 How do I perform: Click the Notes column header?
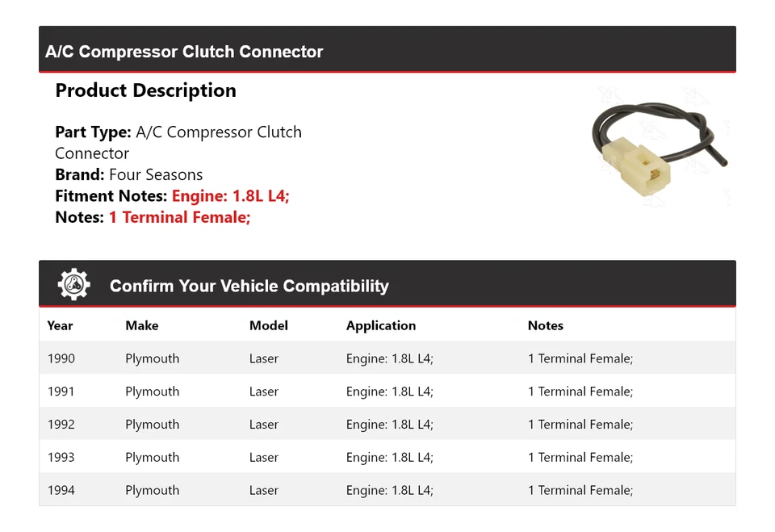545,325
